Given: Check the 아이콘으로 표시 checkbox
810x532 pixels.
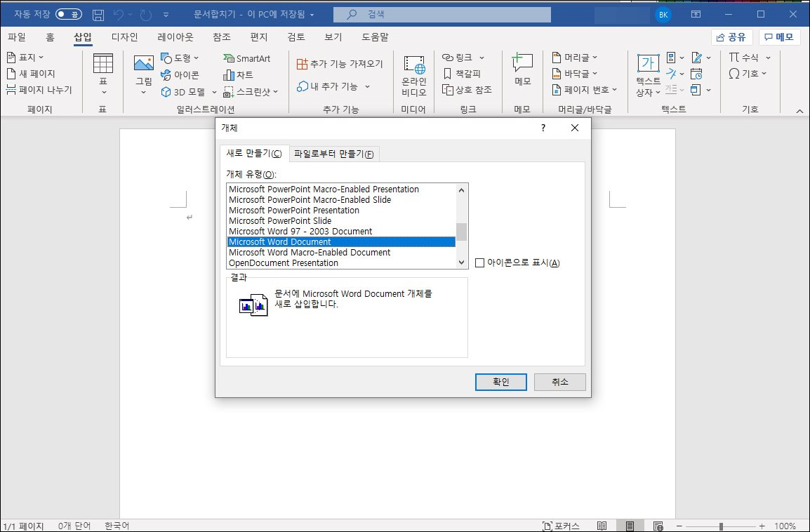Looking at the screenshot, I should 479,263.
